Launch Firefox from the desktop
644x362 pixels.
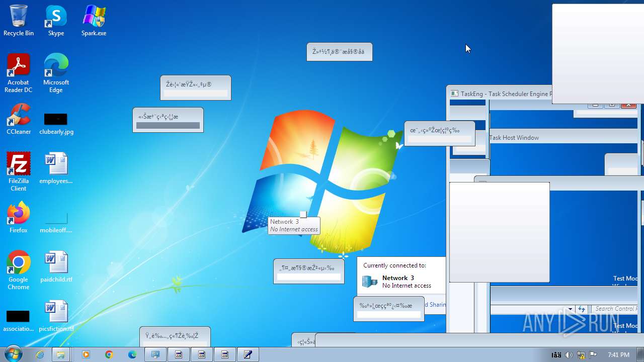pos(19,217)
